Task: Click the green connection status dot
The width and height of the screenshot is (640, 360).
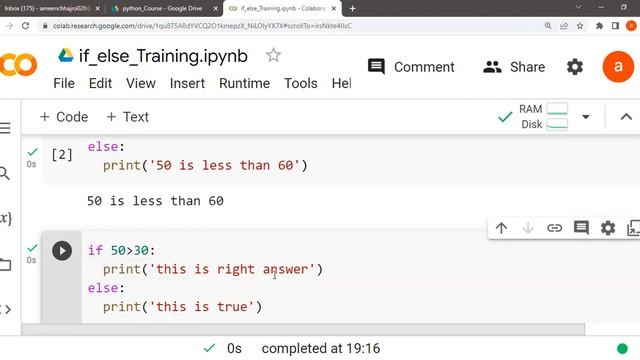Action: (x=622, y=349)
